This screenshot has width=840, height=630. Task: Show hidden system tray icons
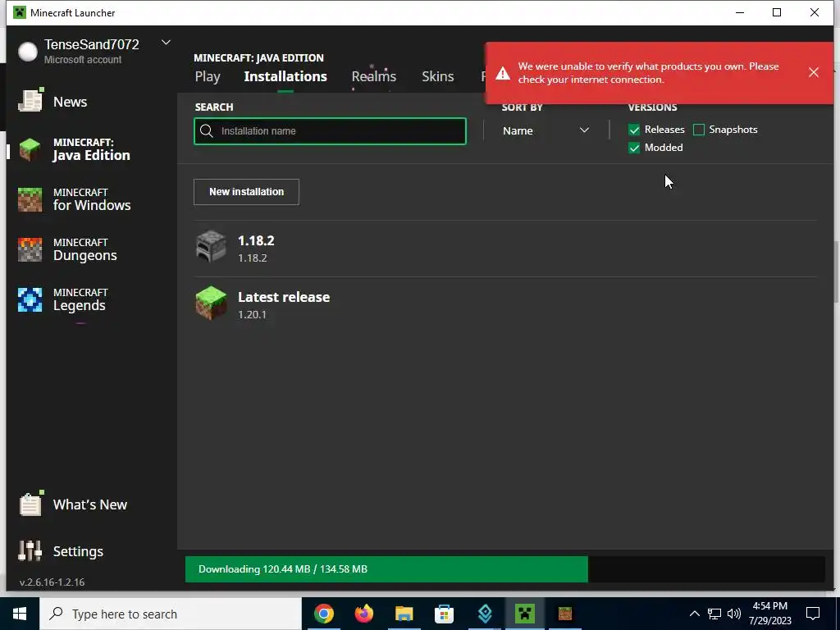[694, 614]
